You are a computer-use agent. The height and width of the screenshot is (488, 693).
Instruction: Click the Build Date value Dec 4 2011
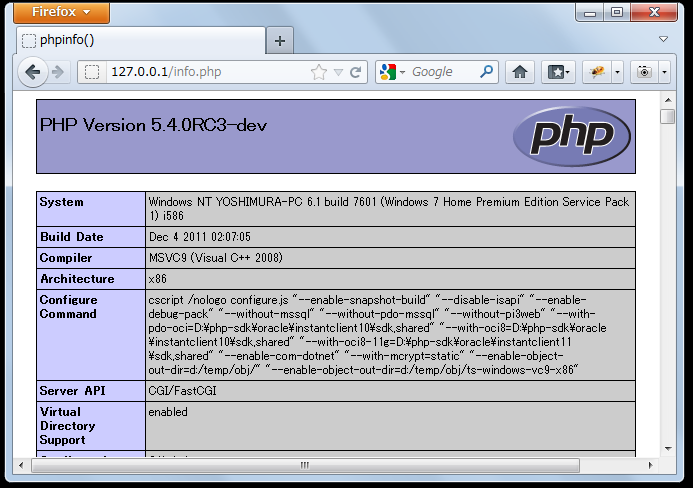[200, 237]
